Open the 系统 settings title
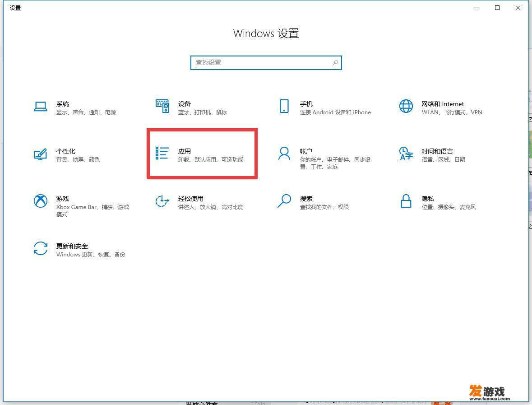The height and width of the screenshot is (405, 532). pos(63,104)
